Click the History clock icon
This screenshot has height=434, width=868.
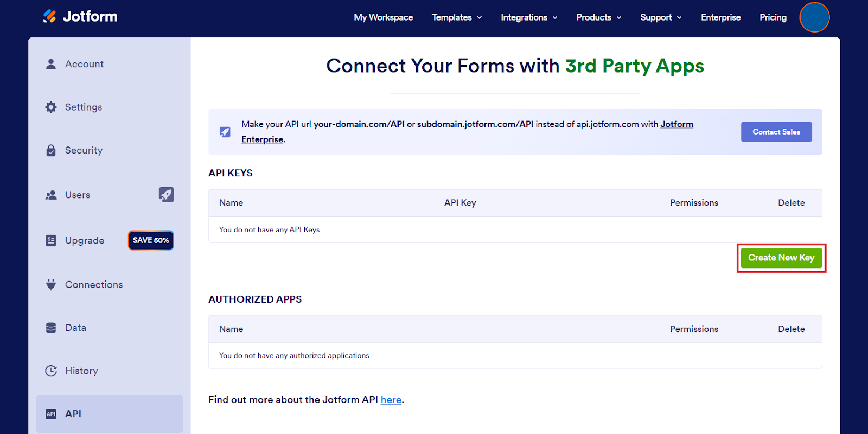51,371
